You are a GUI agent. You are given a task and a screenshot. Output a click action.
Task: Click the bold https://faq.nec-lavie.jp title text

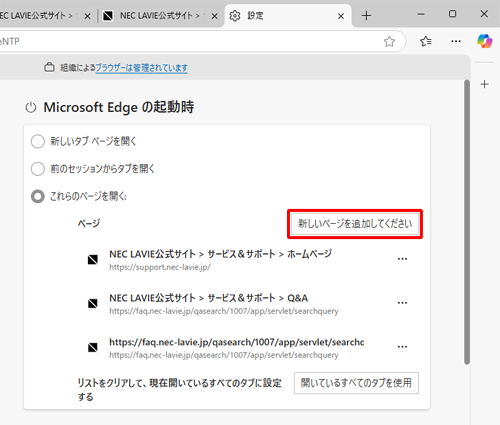coord(237,342)
